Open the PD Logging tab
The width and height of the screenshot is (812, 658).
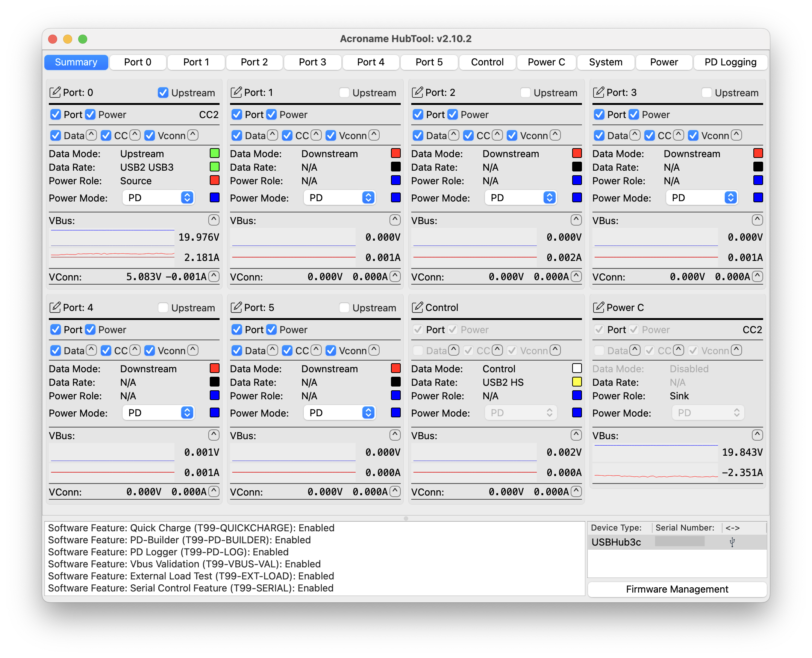[x=730, y=62]
